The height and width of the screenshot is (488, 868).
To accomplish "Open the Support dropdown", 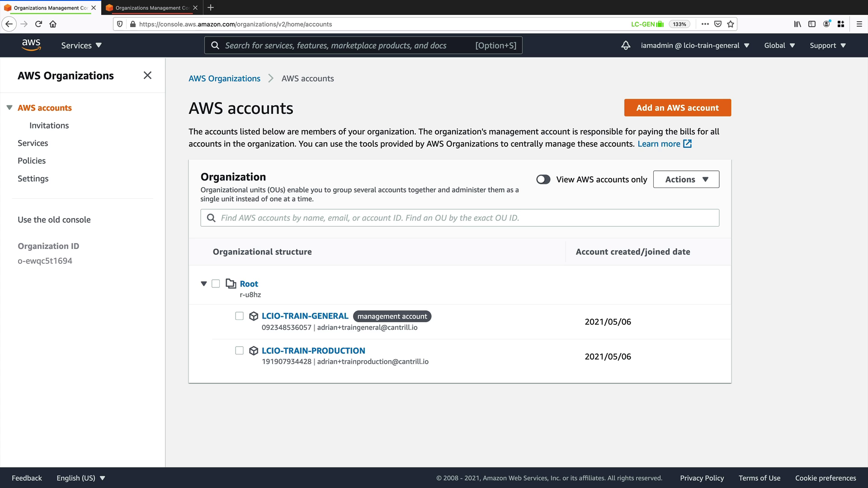I will click(828, 45).
